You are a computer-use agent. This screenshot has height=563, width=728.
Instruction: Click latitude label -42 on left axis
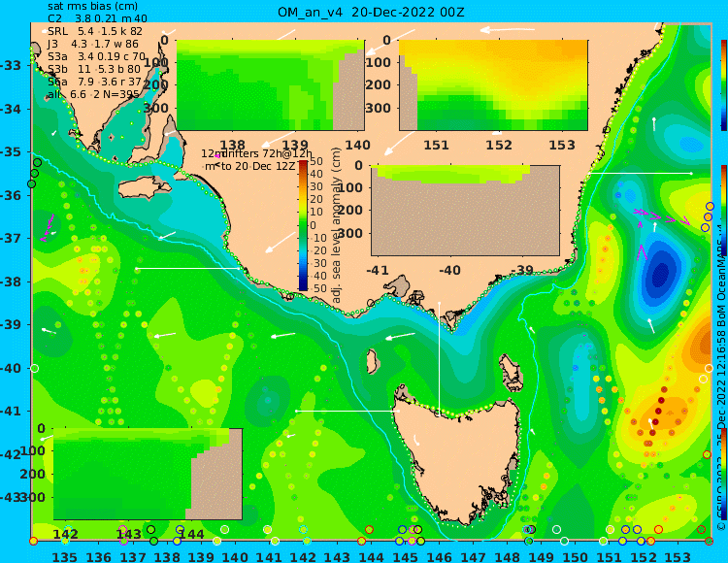click(x=11, y=454)
